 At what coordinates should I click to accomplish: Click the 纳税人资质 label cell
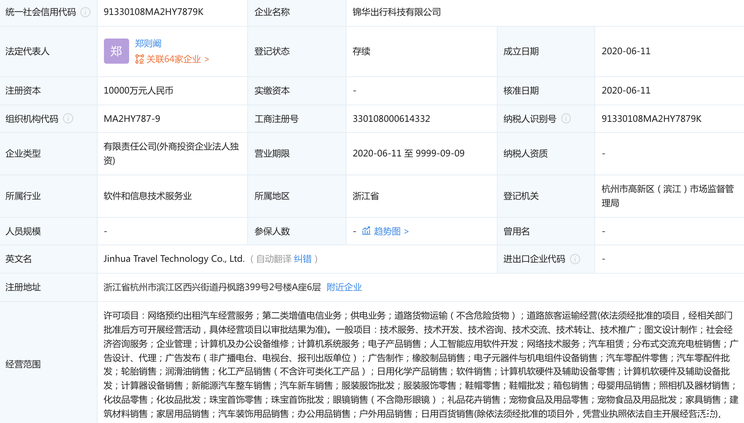[546, 153]
